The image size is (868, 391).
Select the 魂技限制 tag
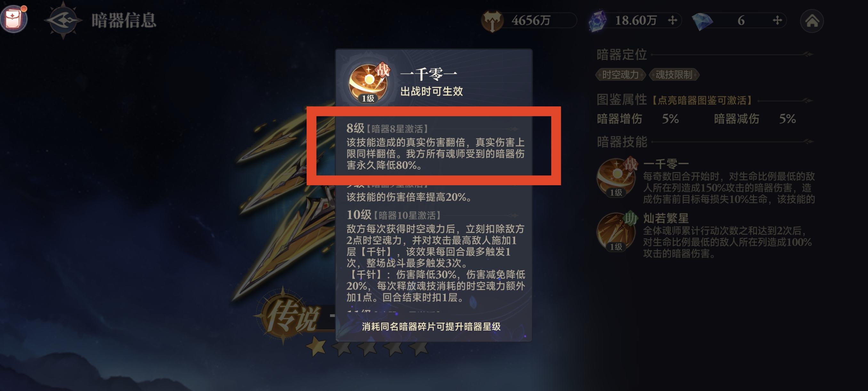674,75
